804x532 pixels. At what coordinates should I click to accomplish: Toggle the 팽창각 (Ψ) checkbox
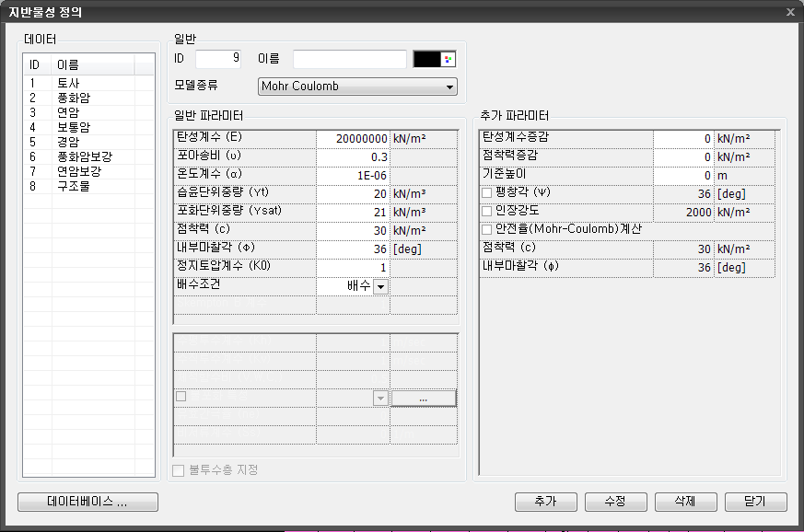pyautogui.click(x=487, y=193)
